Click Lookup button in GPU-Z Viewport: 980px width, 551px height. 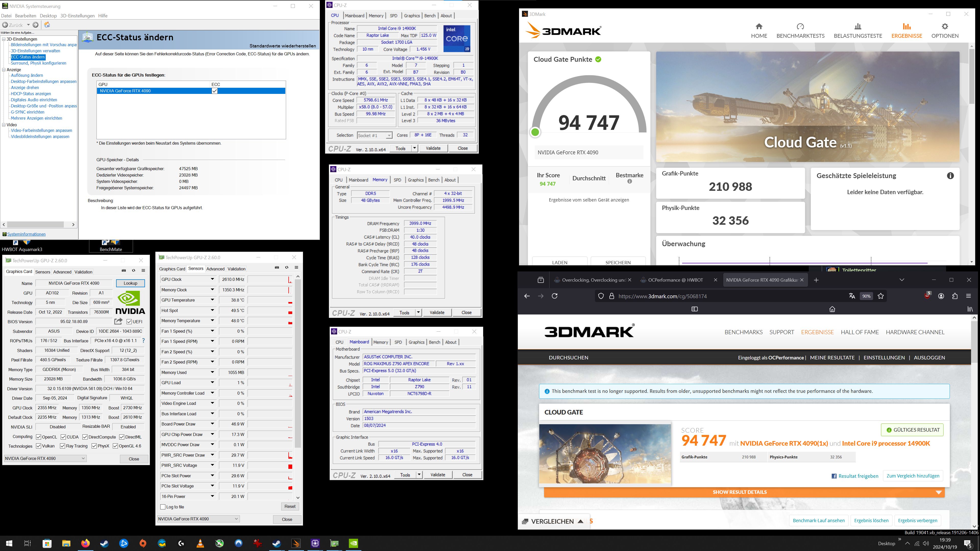pos(130,283)
